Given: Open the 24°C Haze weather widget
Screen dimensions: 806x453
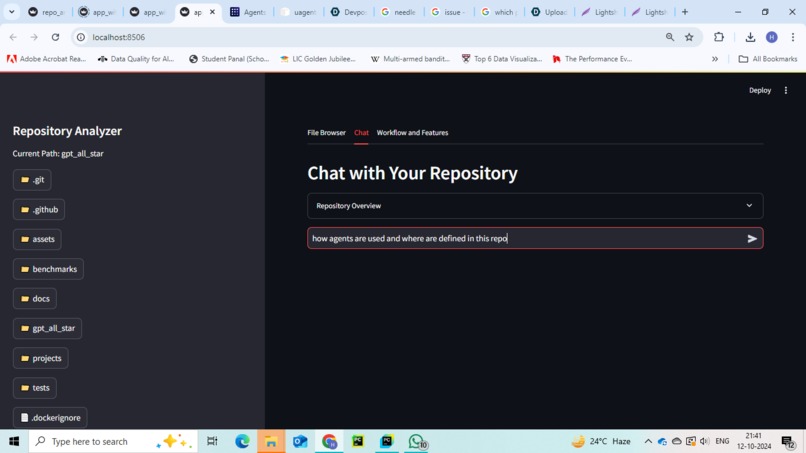Looking at the screenshot, I should click(x=601, y=441).
